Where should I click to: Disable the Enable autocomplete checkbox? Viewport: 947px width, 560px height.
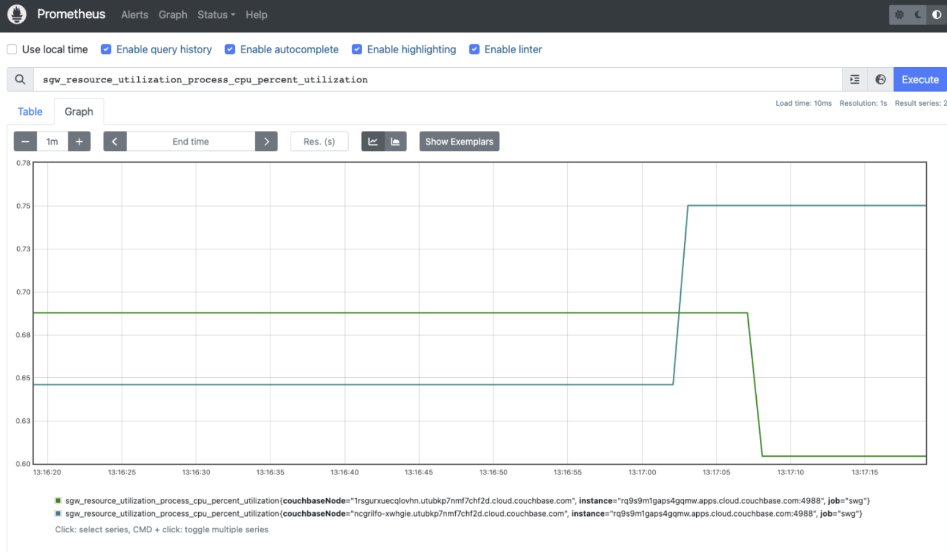(229, 49)
